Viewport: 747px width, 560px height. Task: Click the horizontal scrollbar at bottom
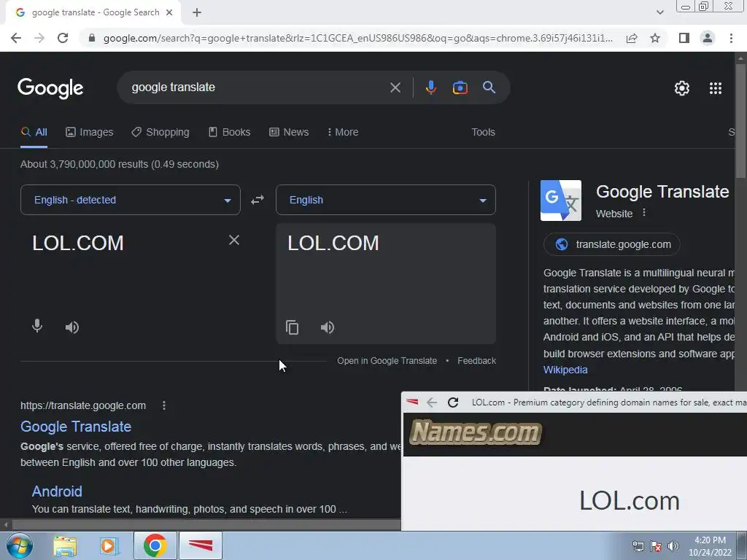pos(205,525)
